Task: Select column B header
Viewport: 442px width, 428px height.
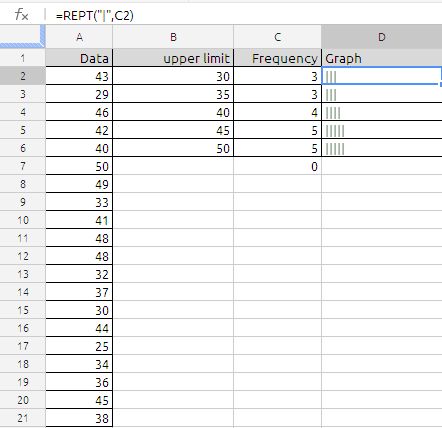Action: pos(173,37)
